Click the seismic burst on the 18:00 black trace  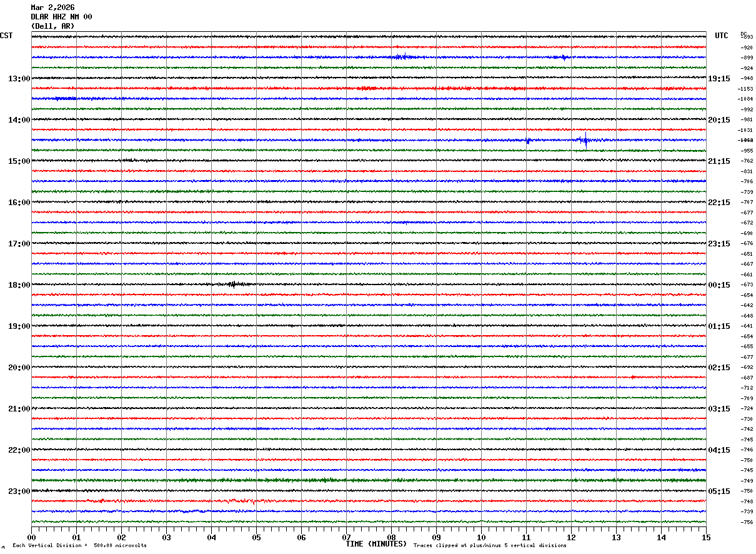pos(234,285)
